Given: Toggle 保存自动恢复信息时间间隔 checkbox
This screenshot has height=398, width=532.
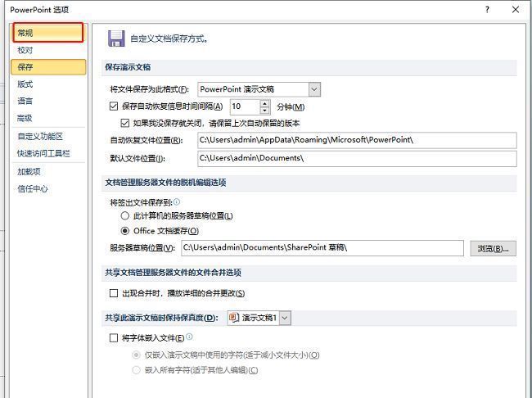Looking at the screenshot, I should pos(114,106).
